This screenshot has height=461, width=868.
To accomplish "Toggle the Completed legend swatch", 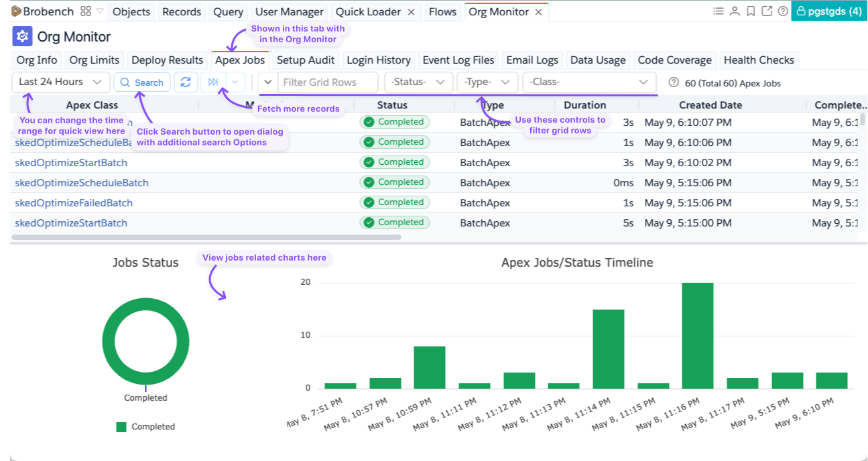I will click(x=121, y=427).
